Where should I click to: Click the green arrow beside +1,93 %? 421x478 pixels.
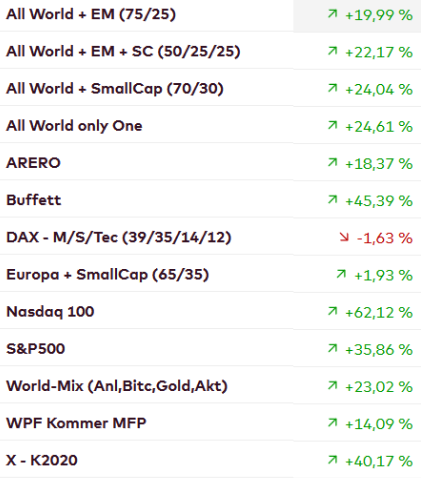[341, 274]
